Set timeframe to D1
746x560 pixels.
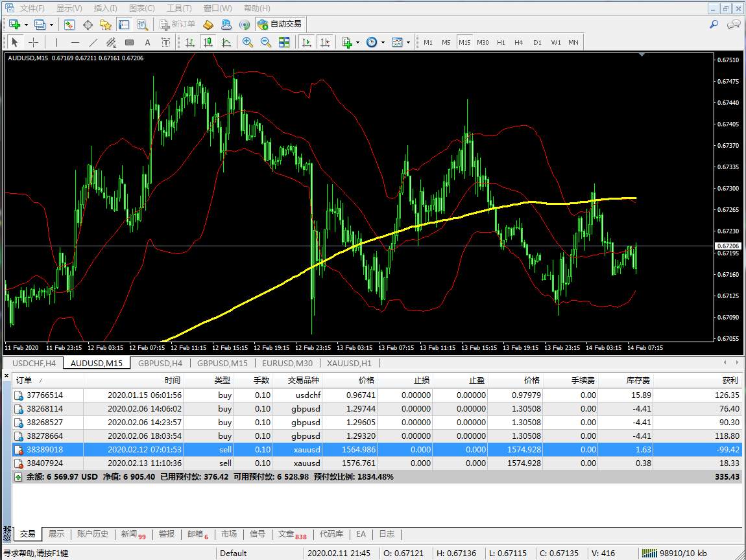click(537, 42)
